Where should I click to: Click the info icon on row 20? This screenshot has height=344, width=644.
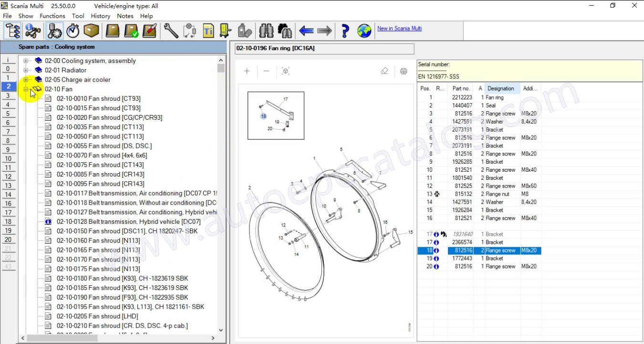click(x=436, y=267)
